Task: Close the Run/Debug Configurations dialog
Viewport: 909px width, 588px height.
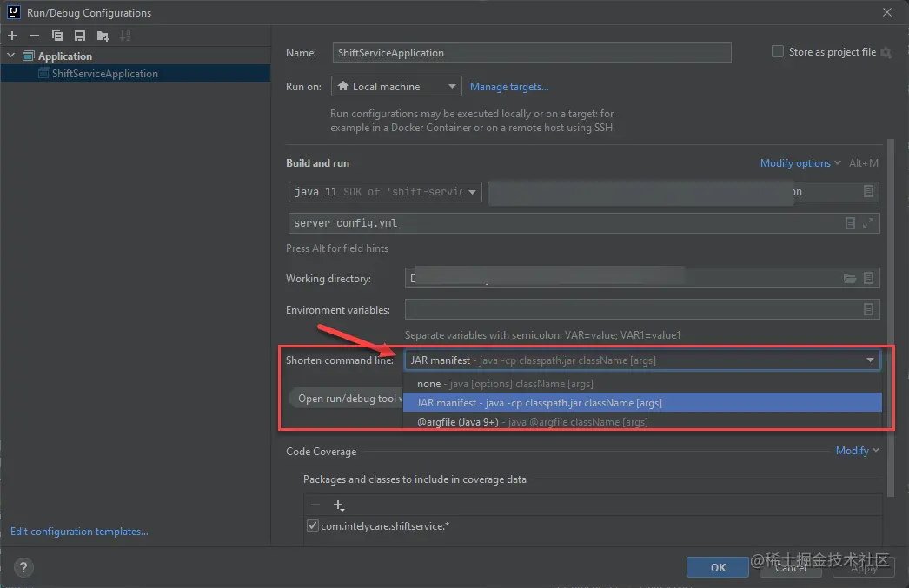Action: pos(887,12)
